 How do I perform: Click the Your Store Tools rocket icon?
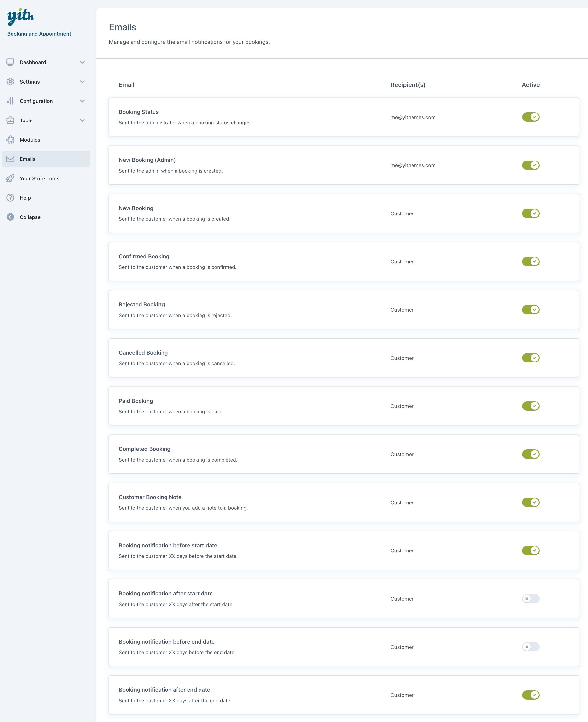coord(11,178)
